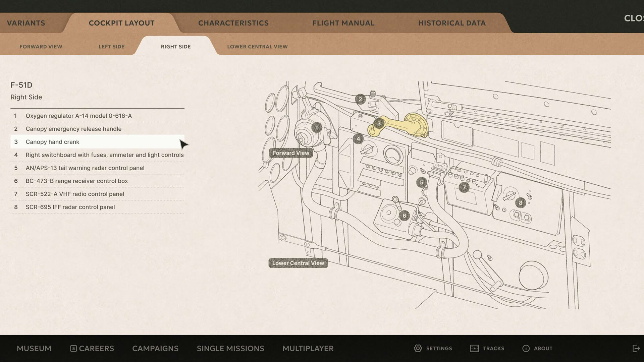Select row SCR-695 IFF radar control panel
This screenshot has width=644, height=362.
point(97,207)
